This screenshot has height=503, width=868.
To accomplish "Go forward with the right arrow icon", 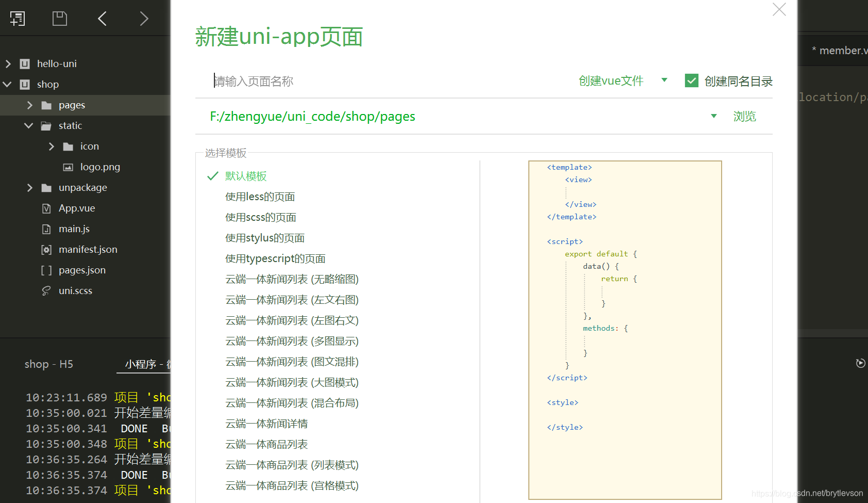I will point(144,19).
